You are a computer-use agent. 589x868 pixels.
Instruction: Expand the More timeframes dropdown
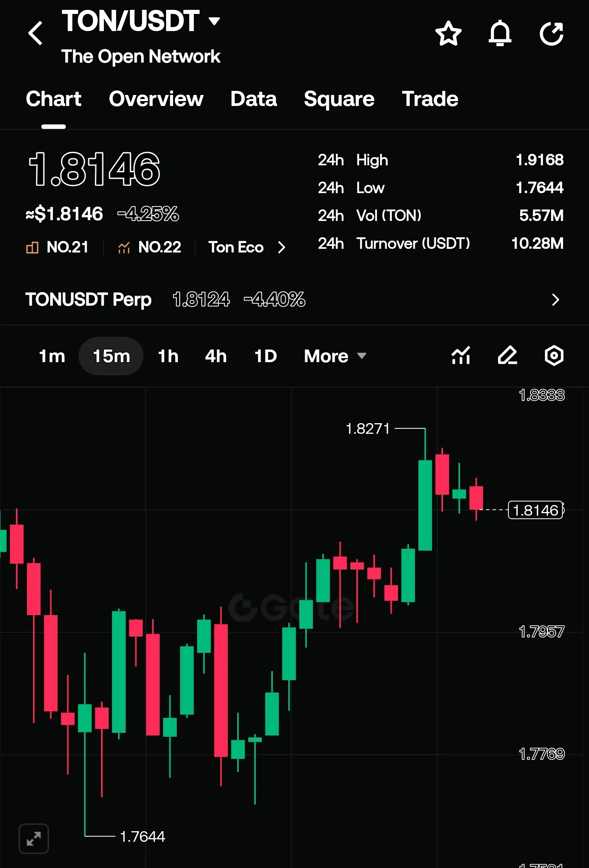coord(362,356)
